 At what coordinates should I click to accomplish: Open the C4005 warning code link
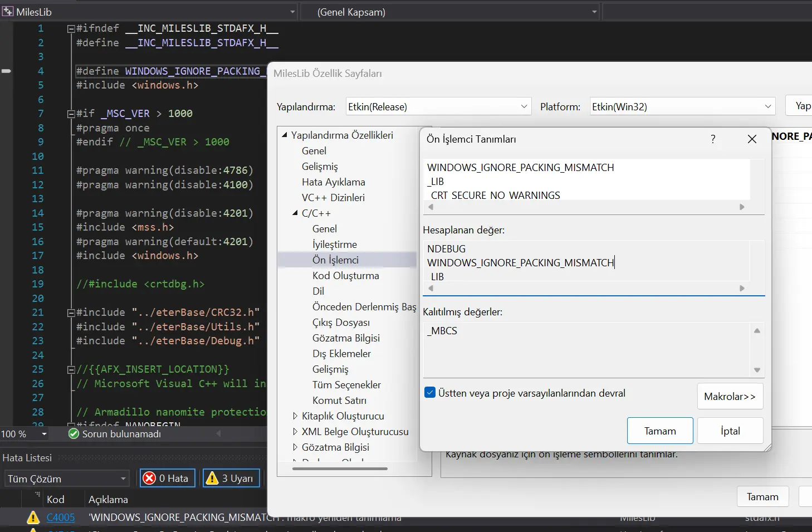tap(61, 518)
